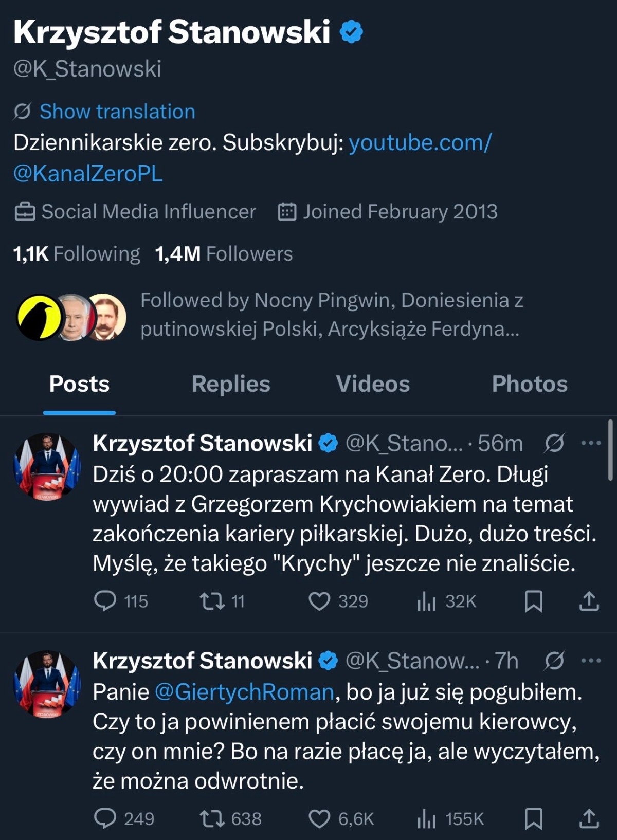Bookmark the GiertychRoman mention post
The image size is (617, 840).
(533, 818)
